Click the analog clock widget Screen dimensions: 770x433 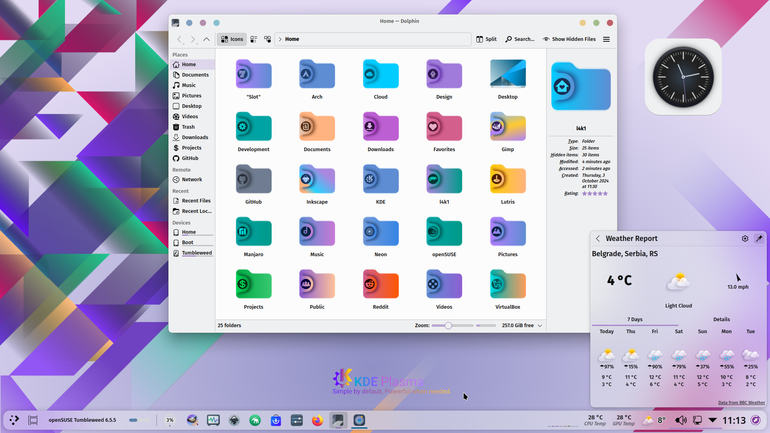point(683,77)
